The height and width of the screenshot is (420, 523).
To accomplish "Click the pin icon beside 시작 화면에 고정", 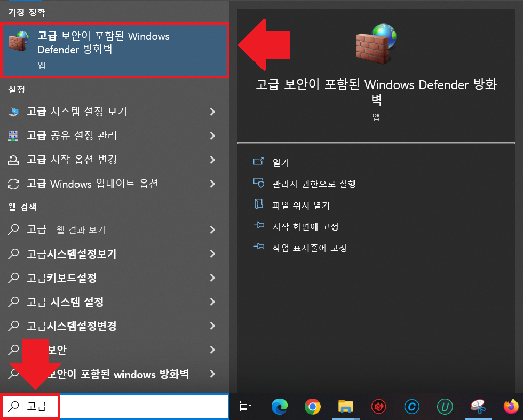I will pyautogui.click(x=259, y=225).
